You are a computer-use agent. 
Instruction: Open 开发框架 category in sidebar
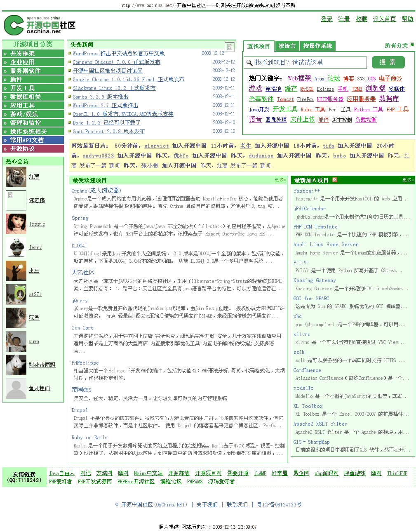[x=33, y=54]
